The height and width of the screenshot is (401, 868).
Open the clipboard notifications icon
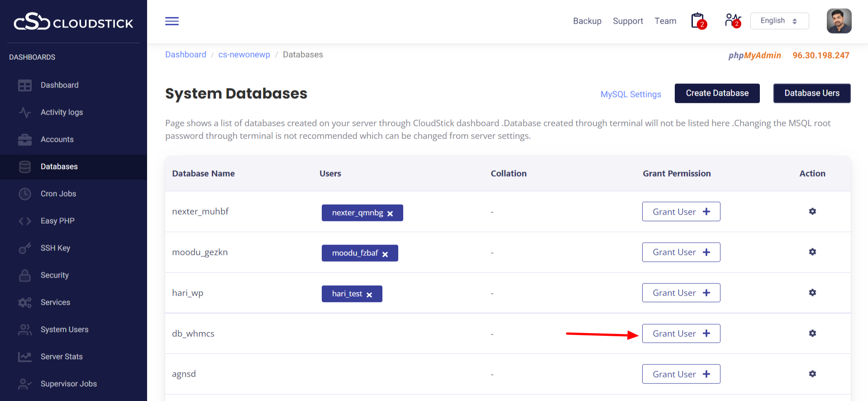point(698,21)
